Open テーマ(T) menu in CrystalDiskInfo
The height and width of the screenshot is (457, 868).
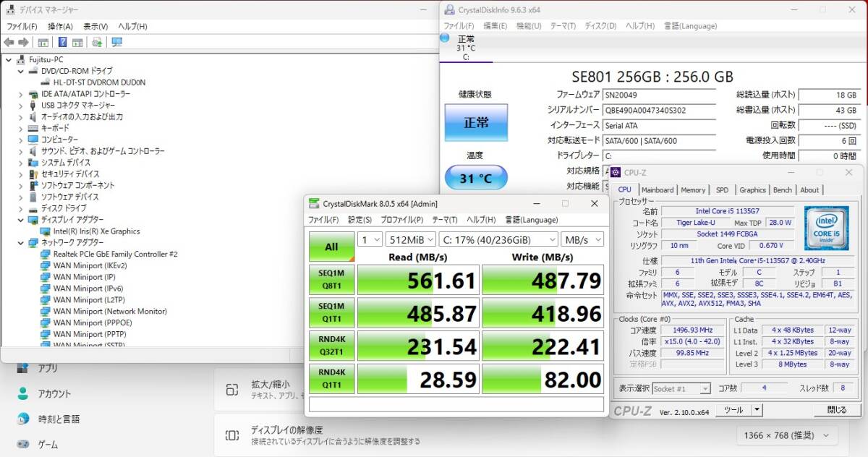(563, 26)
